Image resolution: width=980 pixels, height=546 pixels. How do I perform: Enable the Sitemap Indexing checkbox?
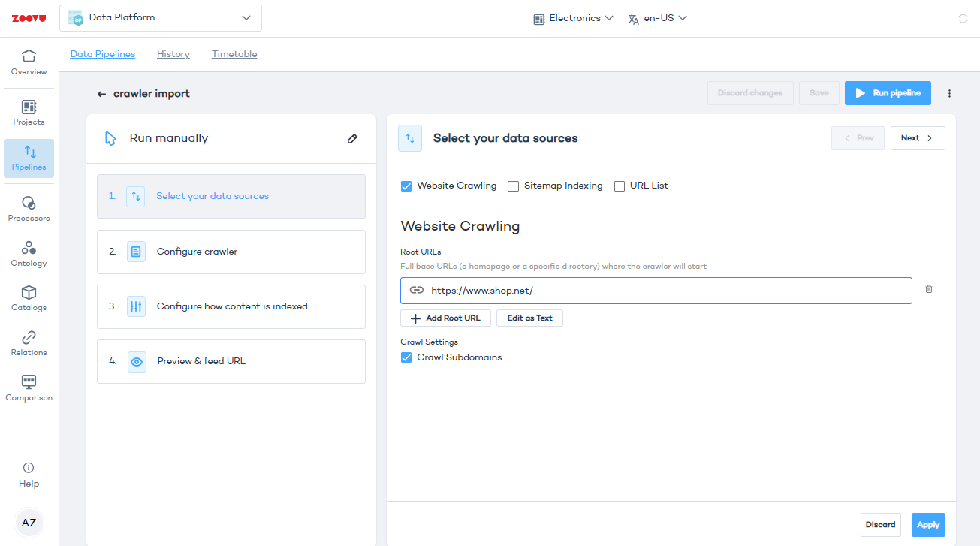click(514, 186)
